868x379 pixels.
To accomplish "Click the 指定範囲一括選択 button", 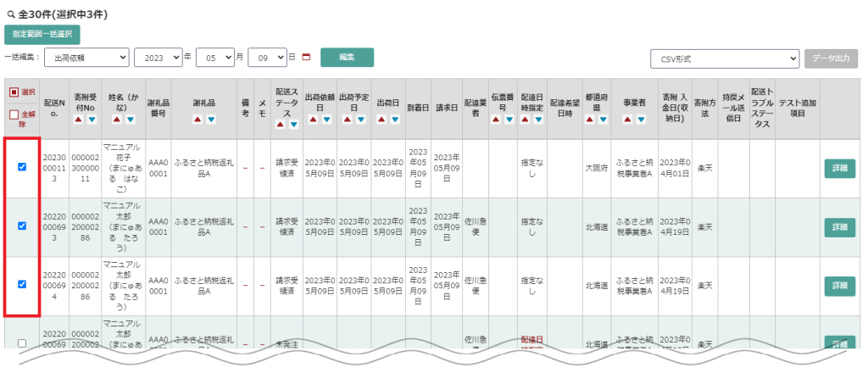I will click(42, 35).
